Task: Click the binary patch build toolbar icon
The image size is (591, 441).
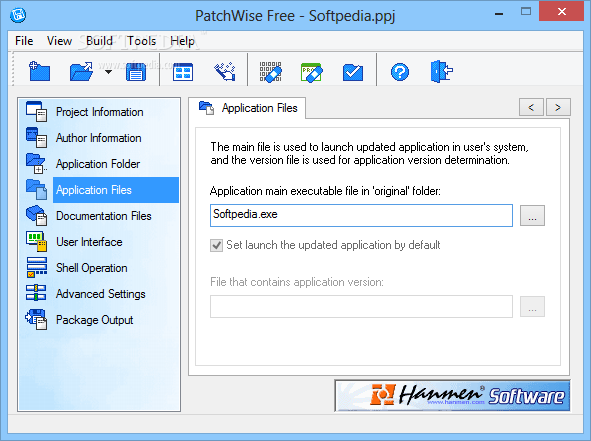Action: (x=271, y=72)
